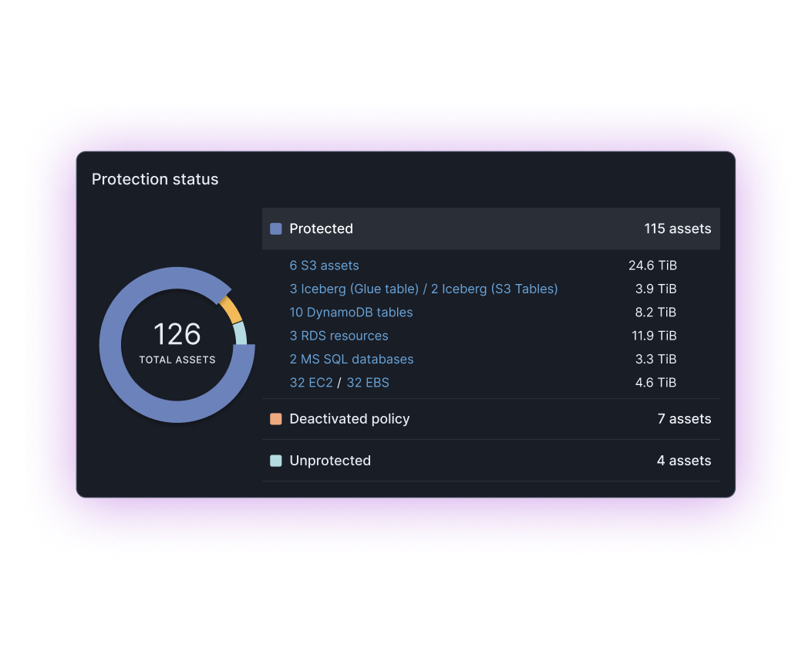
Task: Select the 2 MS SQL databases link
Action: (x=351, y=360)
